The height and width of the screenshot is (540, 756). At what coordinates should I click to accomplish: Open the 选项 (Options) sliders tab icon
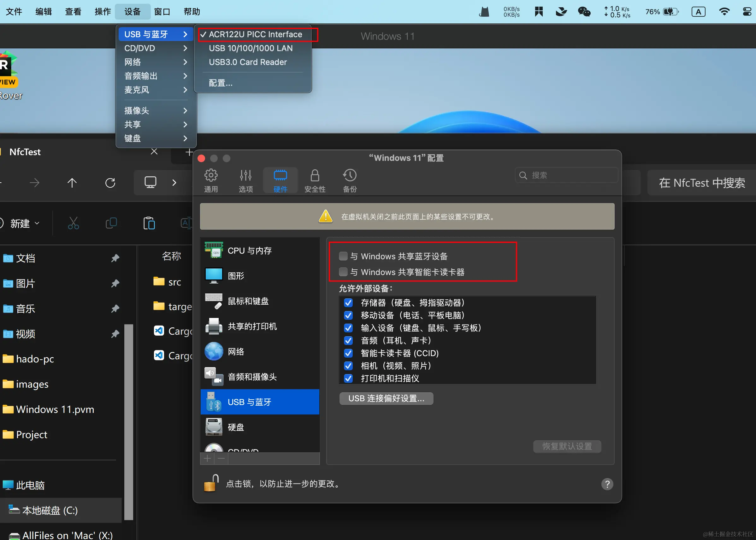245,176
